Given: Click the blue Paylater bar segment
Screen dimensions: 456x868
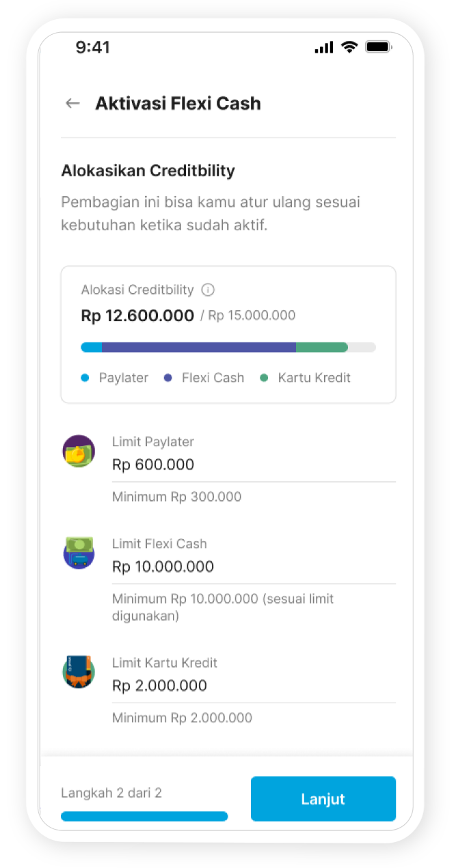Looking at the screenshot, I should [x=91, y=347].
